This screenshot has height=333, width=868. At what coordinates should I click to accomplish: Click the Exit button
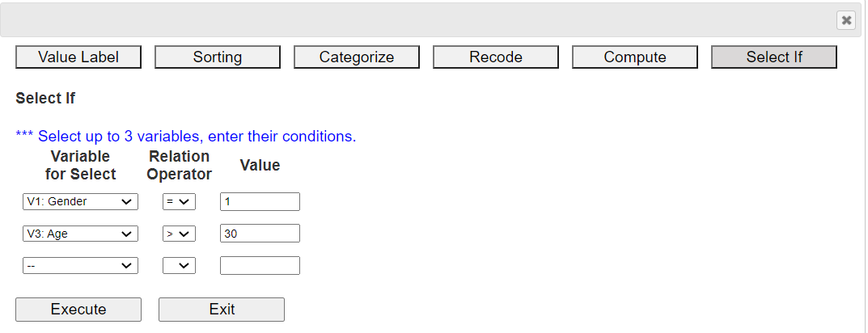click(x=222, y=310)
